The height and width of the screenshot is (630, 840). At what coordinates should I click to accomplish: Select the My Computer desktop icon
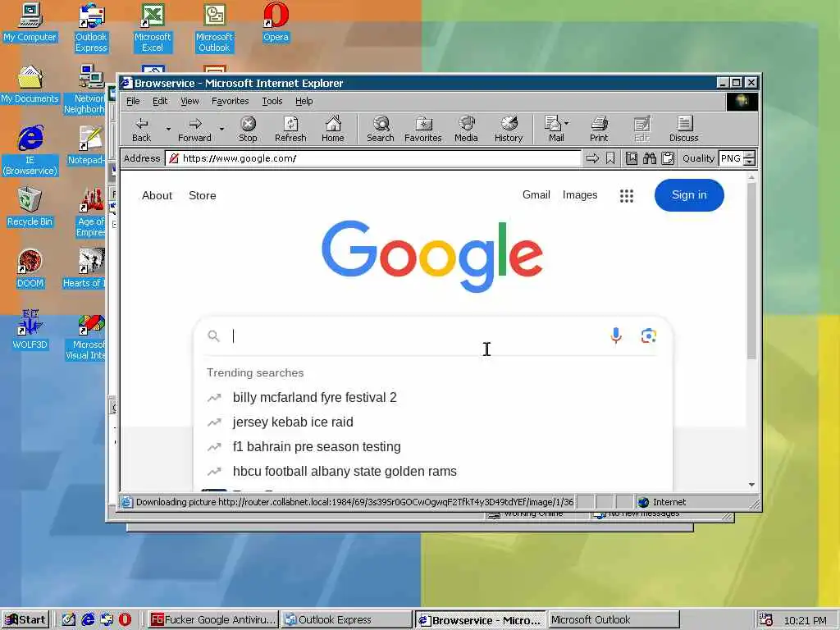(x=30, y=22)
